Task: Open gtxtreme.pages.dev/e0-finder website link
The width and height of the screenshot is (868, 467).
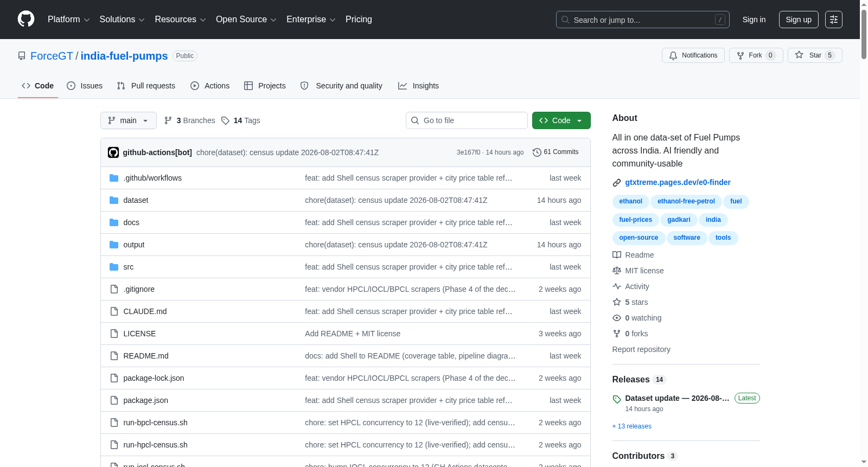Action: coord(678,182)
